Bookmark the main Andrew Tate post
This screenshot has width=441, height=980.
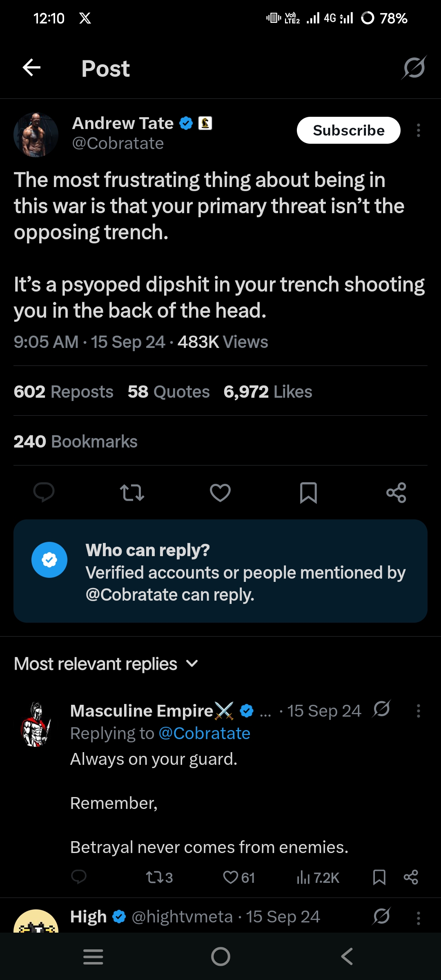click(x=308, y=492)
